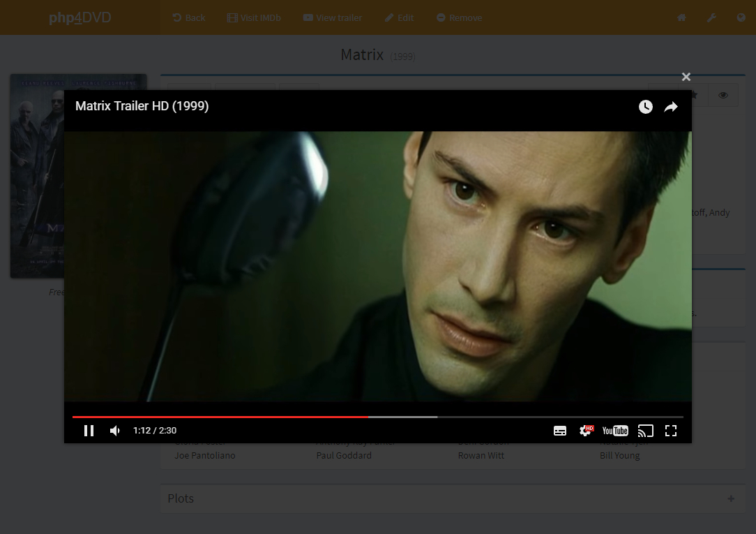The image size is (756, 534).
Task: Enter fullscreen mode in video player
Action: click(671, 430)
